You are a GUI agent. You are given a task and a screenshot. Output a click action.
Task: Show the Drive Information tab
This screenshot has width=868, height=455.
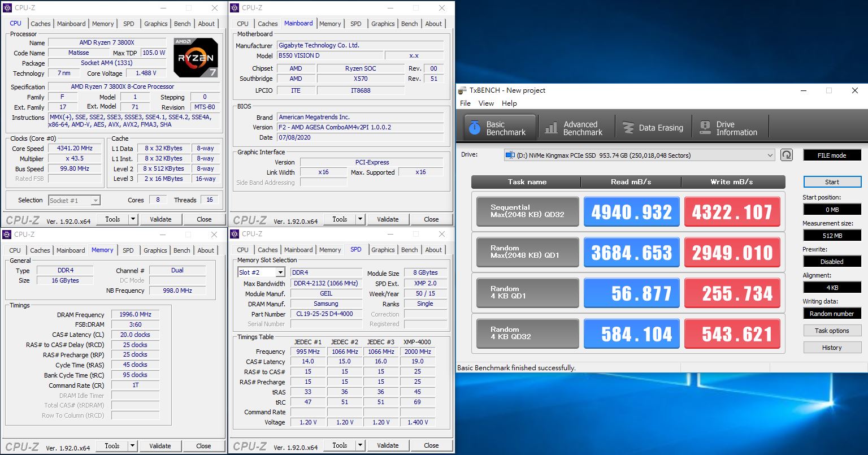730,128
